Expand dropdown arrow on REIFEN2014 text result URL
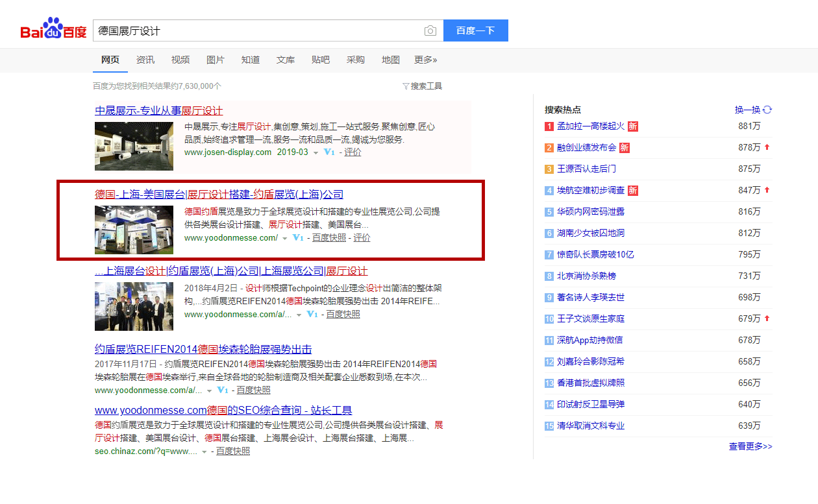The height and width of the screenshot is (504, 818). pos(209,390)
